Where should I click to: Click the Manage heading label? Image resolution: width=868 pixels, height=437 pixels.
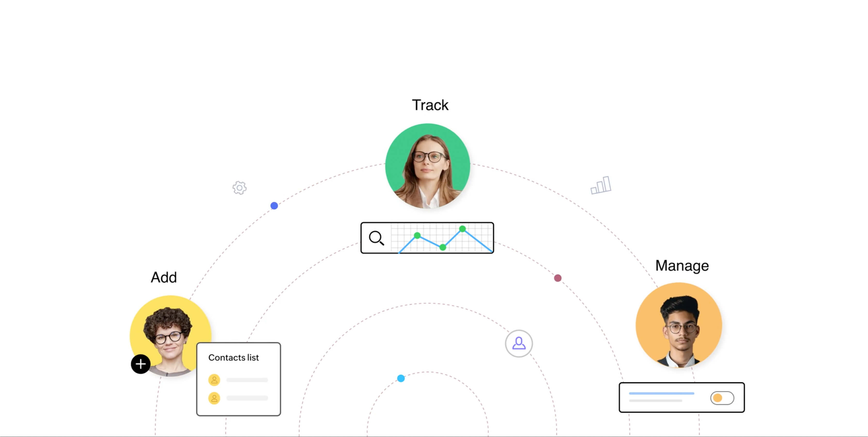(x=682, y=266)
